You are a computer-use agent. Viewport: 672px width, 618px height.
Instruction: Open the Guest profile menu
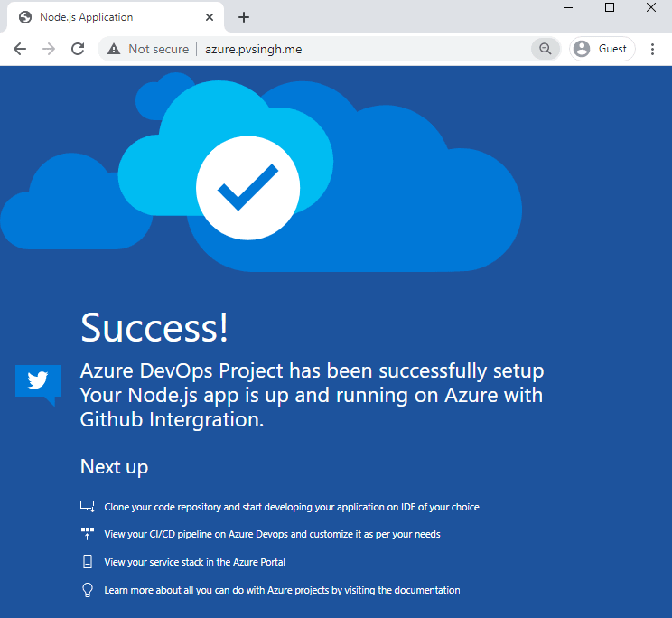[602, 49]
